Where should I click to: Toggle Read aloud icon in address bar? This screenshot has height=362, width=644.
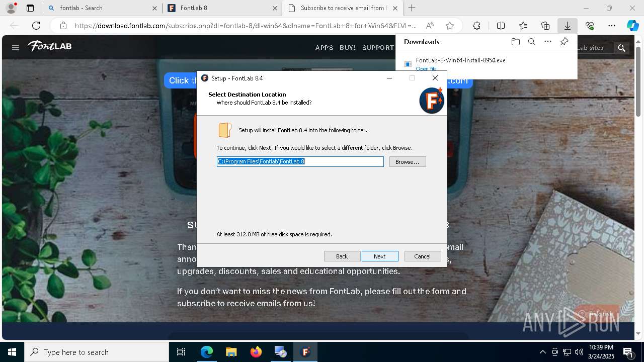click(430, 26)
